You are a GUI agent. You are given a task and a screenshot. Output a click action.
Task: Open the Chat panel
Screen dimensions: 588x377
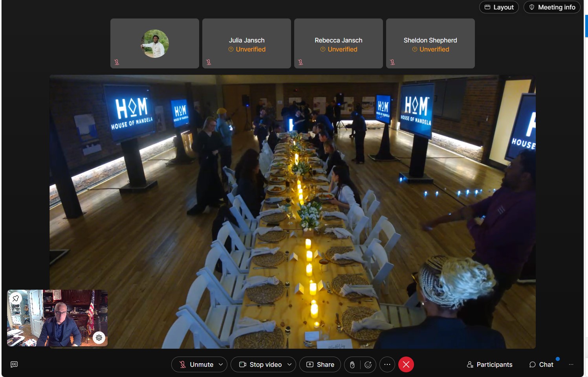click(x=541, y=365)
